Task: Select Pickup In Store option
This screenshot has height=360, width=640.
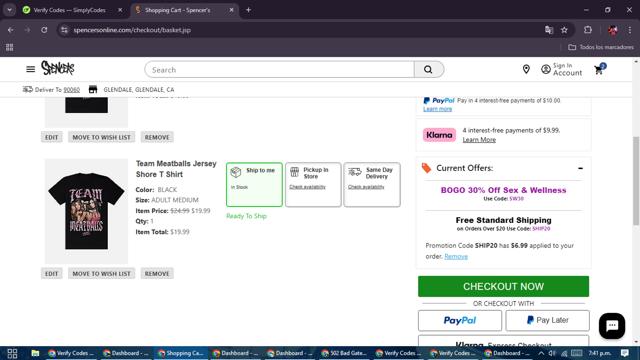Action: (x=313, y=184)
